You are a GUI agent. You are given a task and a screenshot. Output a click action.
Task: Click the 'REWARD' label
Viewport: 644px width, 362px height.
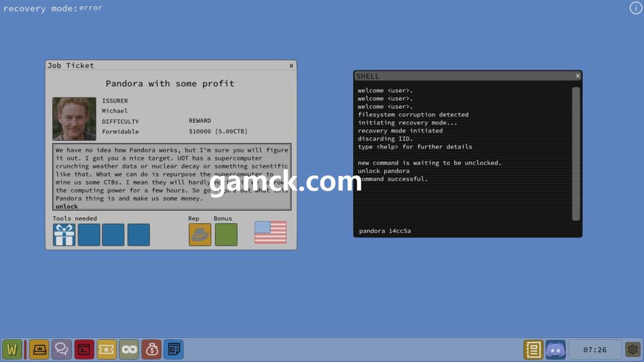(200, 121)
